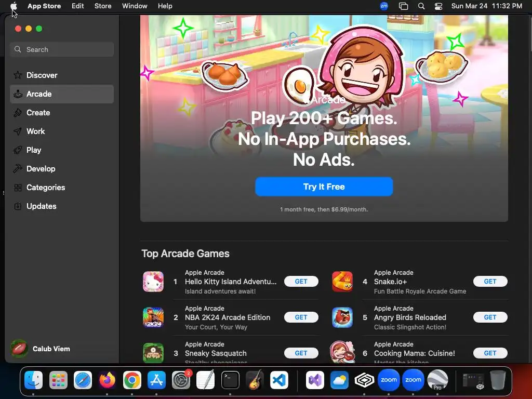Open the Apple menu
Image resolution: width=532 pixels, height=399 pixels.
14,6
